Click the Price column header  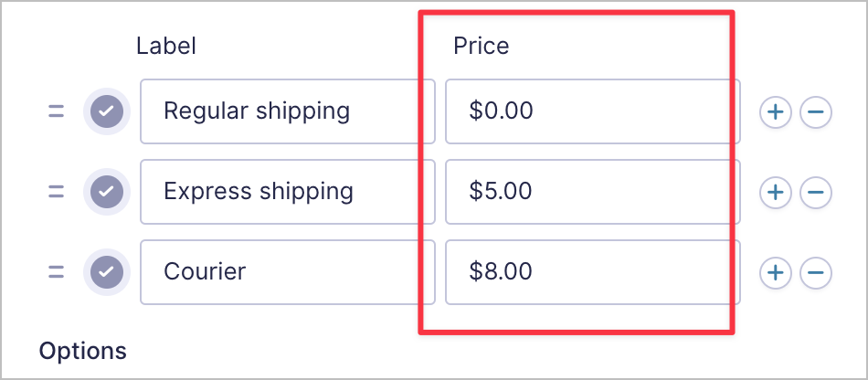481,46
